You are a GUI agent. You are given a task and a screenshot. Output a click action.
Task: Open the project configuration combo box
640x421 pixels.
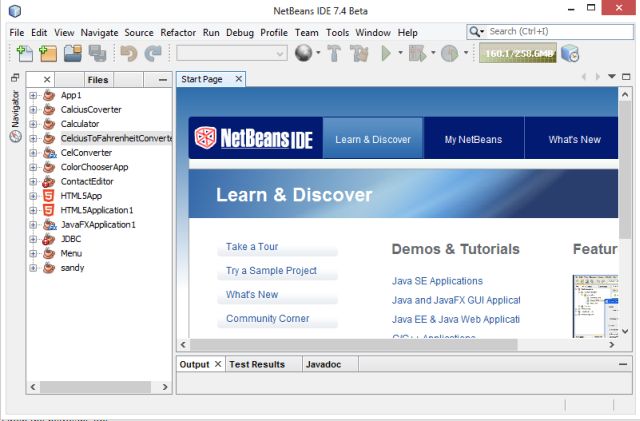[231, 53]
